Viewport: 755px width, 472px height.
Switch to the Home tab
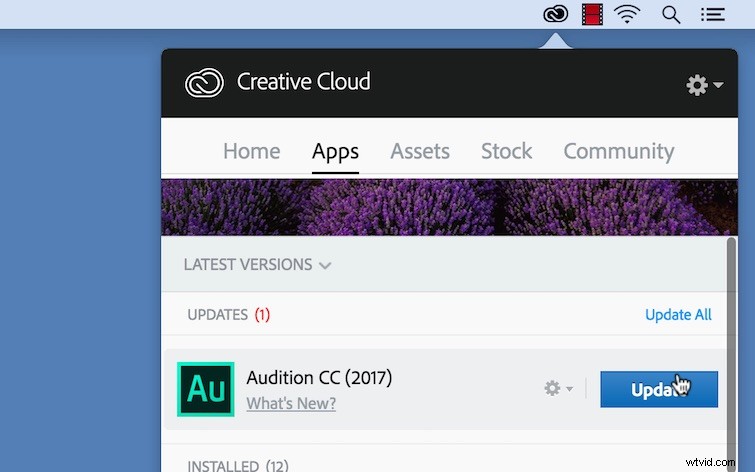click(x=251, y=151)
